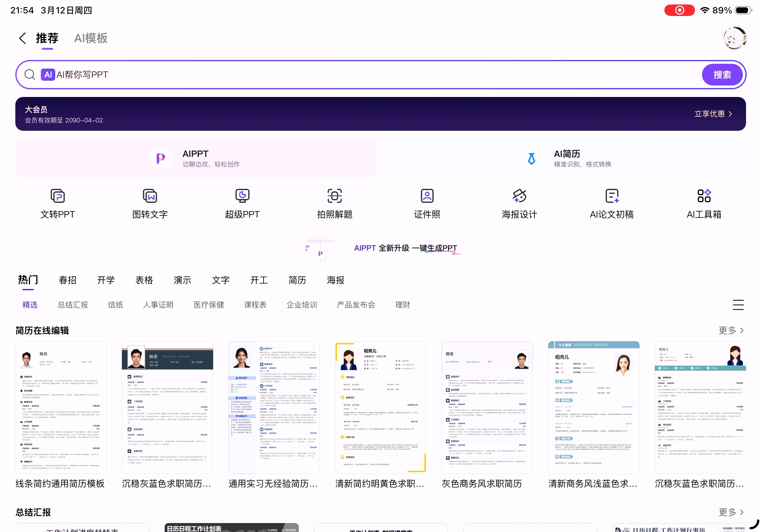Open the user profile avatar
The width and height of the screenshot is (762, 532).
coord(735,39)
